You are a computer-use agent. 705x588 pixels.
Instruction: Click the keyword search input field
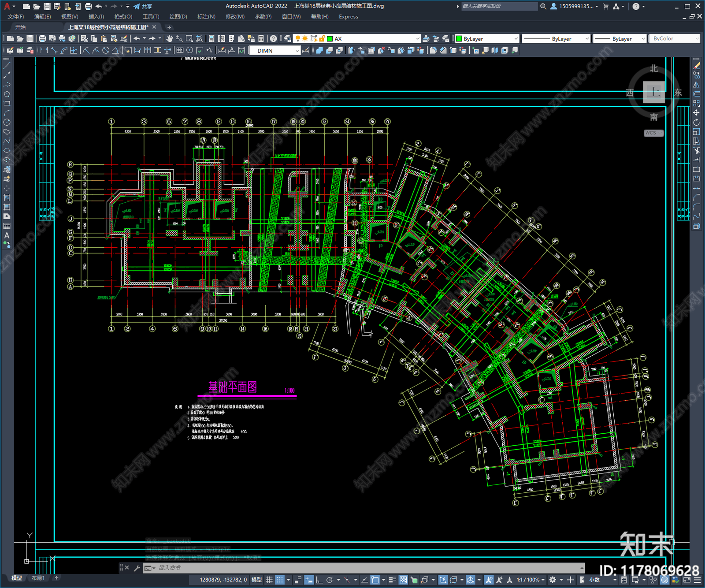click(499, 6)
